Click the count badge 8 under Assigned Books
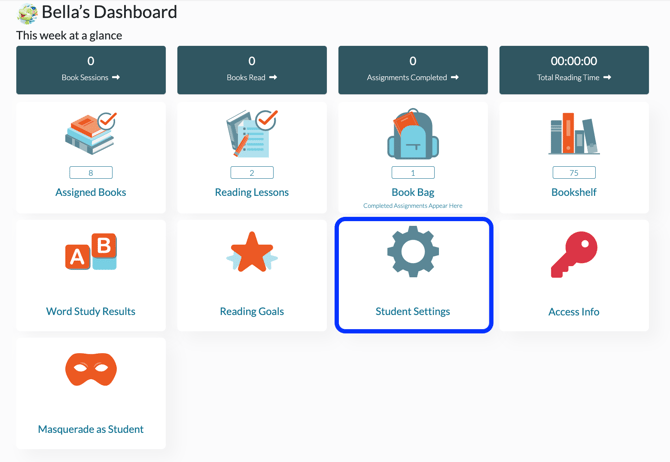The image size is (670, 462). [x=91, y=173]
